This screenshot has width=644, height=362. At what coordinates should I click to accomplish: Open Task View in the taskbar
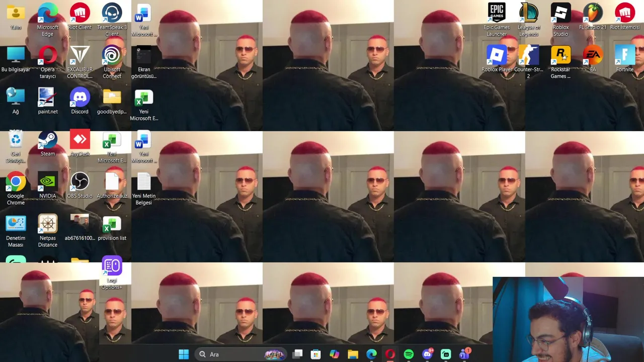tap(297, 354)
